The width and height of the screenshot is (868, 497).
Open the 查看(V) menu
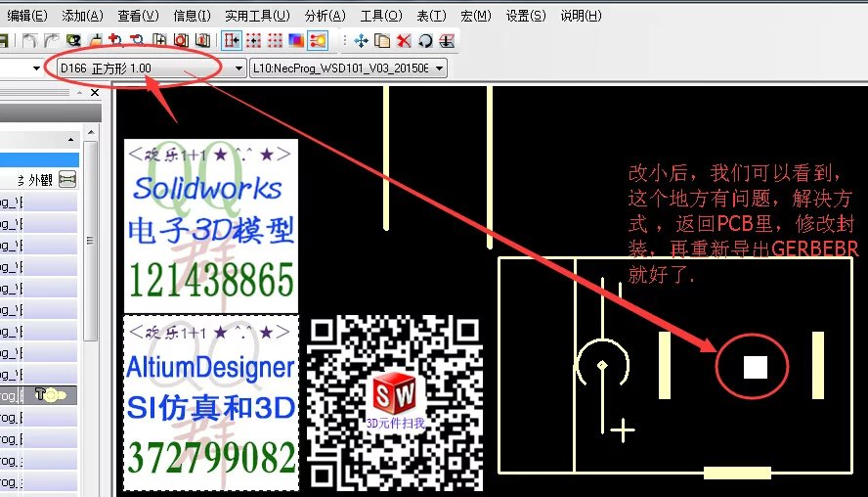[138, 16]
